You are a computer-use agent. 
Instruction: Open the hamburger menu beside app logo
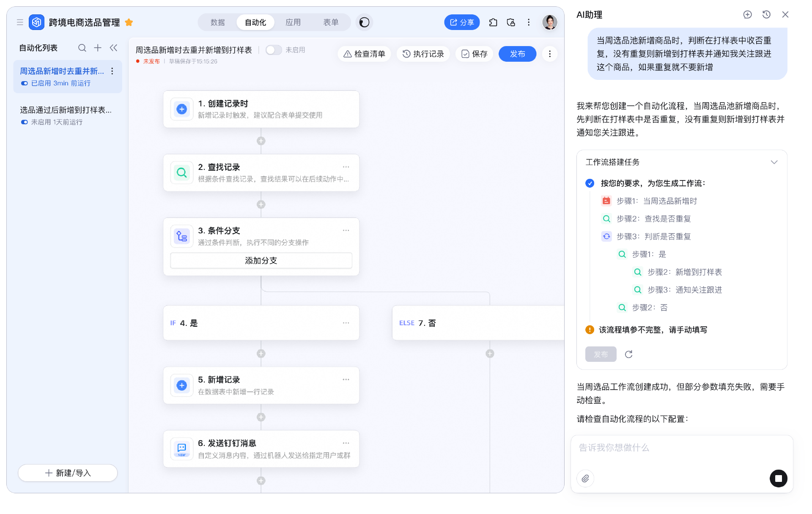pyautogui.click(x=20, y=22)
